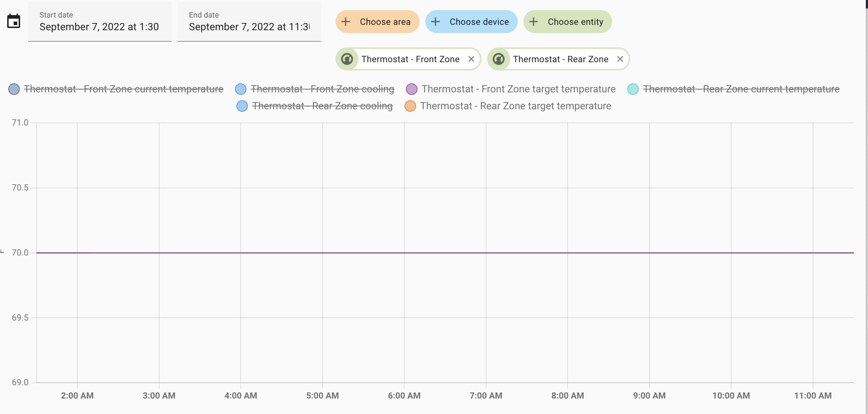
Task: Click the Thermostat - Rear Zone chip label
Action: tap(560, 59)
